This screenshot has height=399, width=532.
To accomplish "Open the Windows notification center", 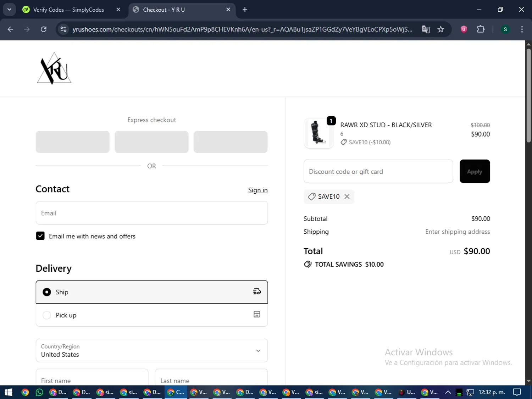I will [x=517, y=392].
